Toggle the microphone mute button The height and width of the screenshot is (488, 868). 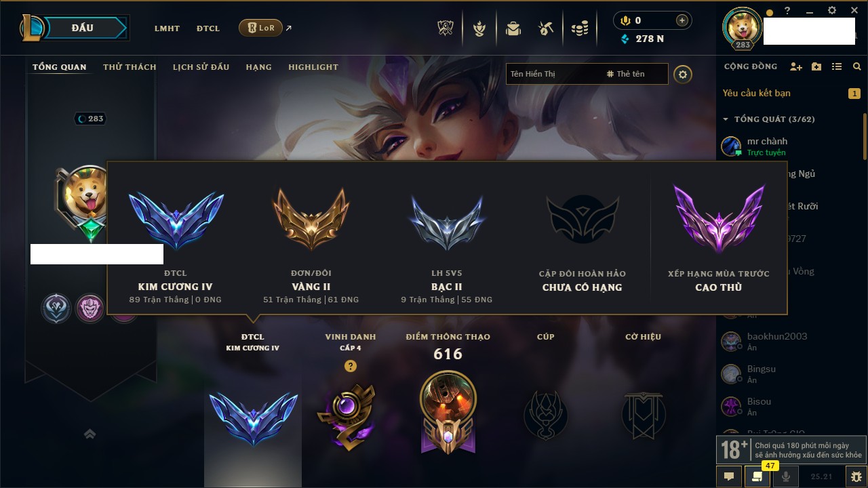point(786,476)
